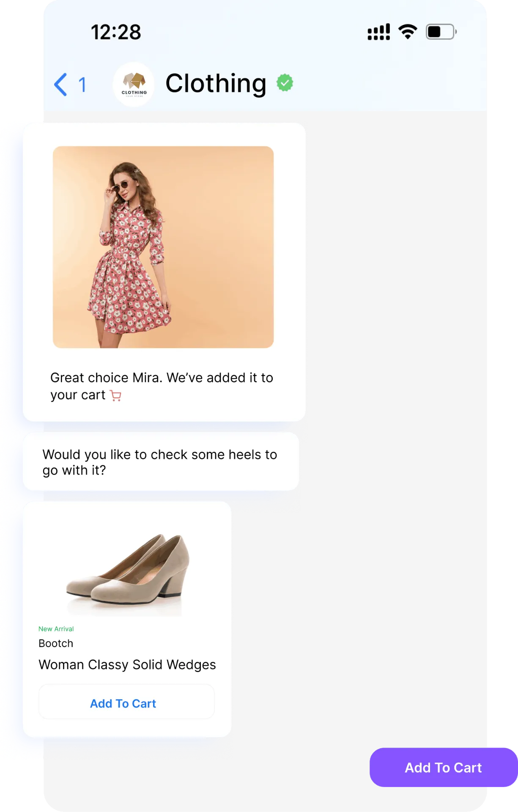Click the purple Add To Cart button

click(x=444, y=768)
